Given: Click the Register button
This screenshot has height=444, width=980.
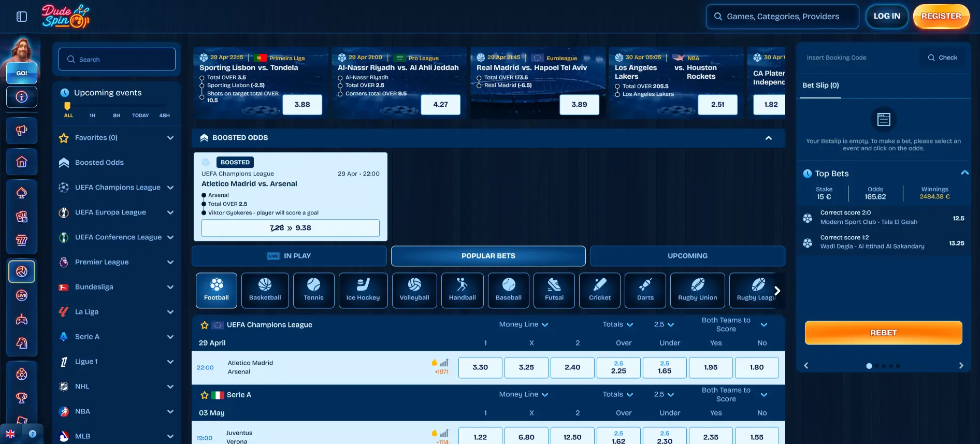Looking at the screenshot, I should (941, 17).
